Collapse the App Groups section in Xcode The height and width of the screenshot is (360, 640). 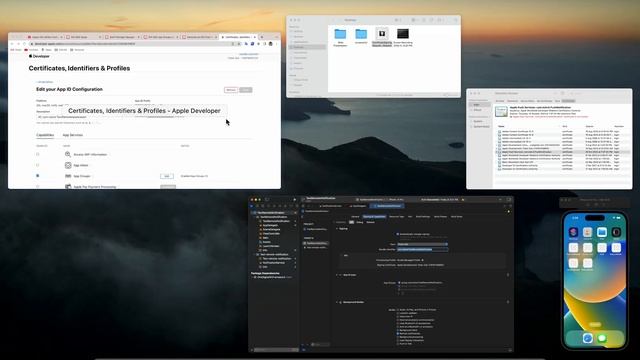337,275
